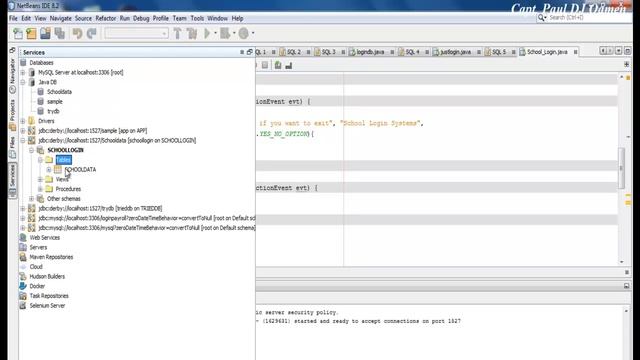Open the Run Project dropdown arrow
640x360 pixels.
[x=216, y=33]
